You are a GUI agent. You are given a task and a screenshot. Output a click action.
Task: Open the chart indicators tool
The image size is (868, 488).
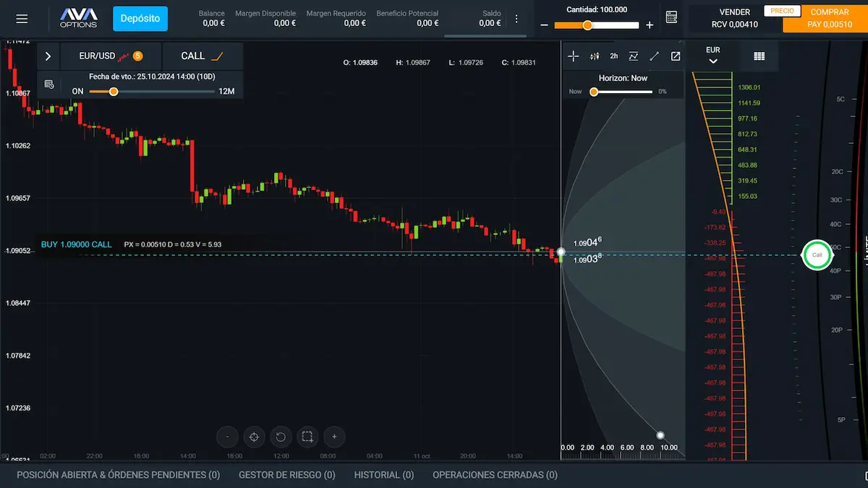click(x=595, y=56)
